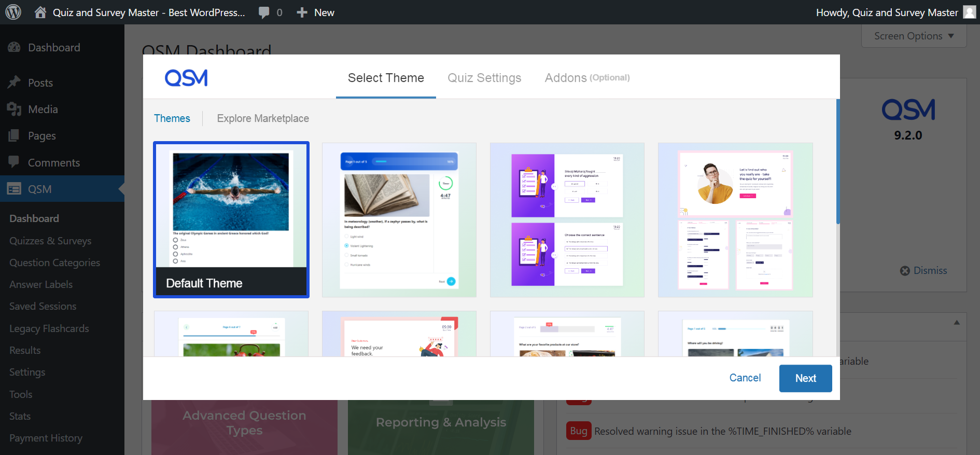Screen dimensions: 980x455
Task: Click the QSM logo in the modal header
Action: 186,78
